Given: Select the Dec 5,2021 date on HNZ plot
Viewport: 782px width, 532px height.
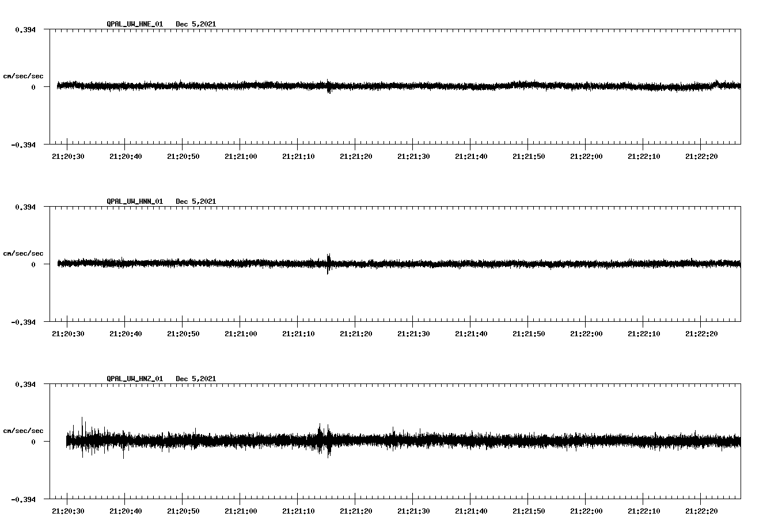Looking at the screenshot, I should click(196, 379).
